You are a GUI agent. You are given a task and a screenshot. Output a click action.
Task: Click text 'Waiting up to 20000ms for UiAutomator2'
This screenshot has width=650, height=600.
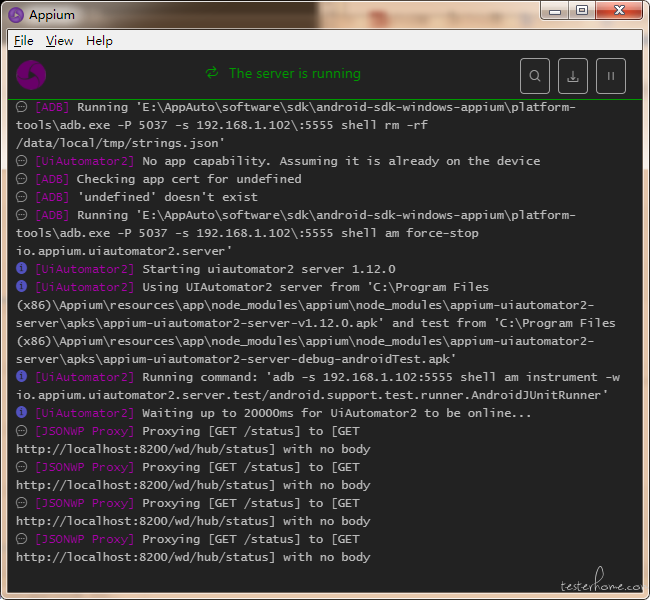(x=279, y=413)
